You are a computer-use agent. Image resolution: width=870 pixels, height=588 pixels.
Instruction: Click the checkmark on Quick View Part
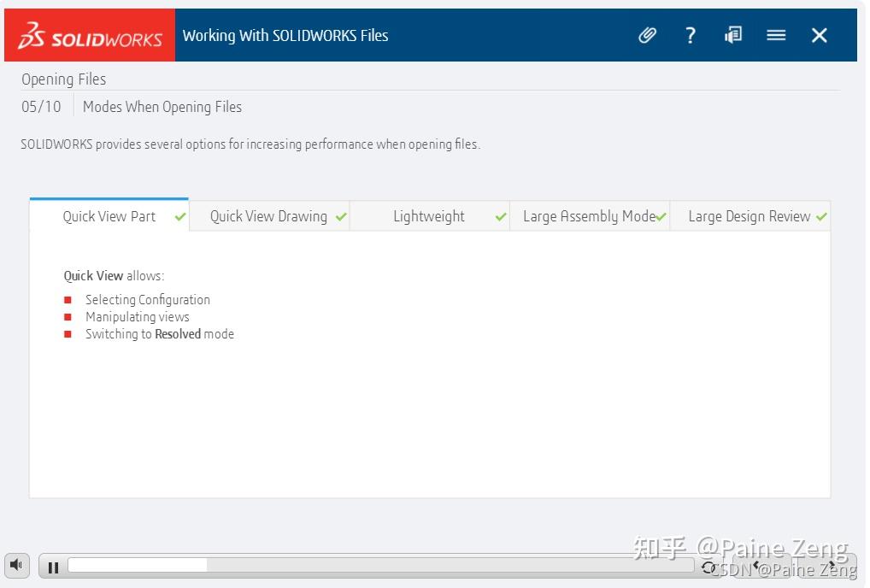tap(179, 216)
